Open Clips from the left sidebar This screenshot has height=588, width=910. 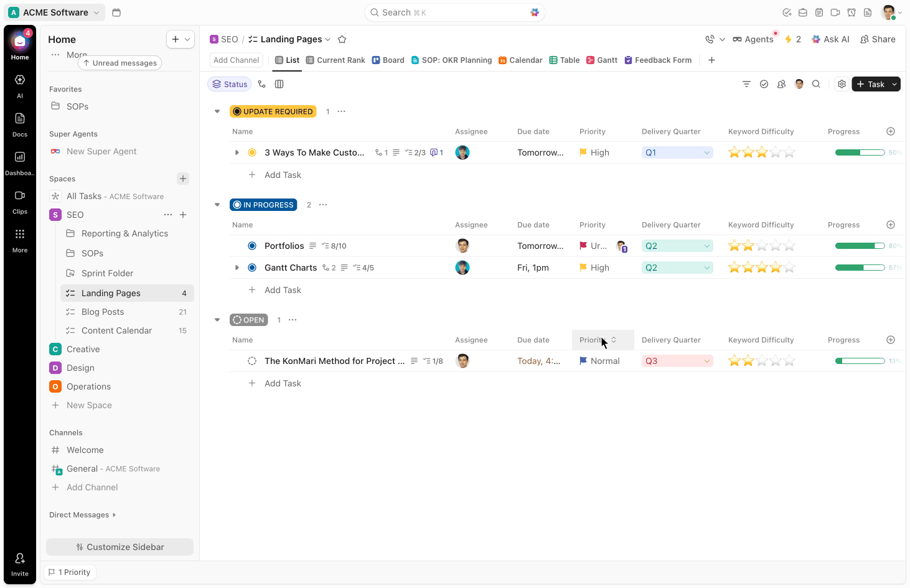coord(19,198)
